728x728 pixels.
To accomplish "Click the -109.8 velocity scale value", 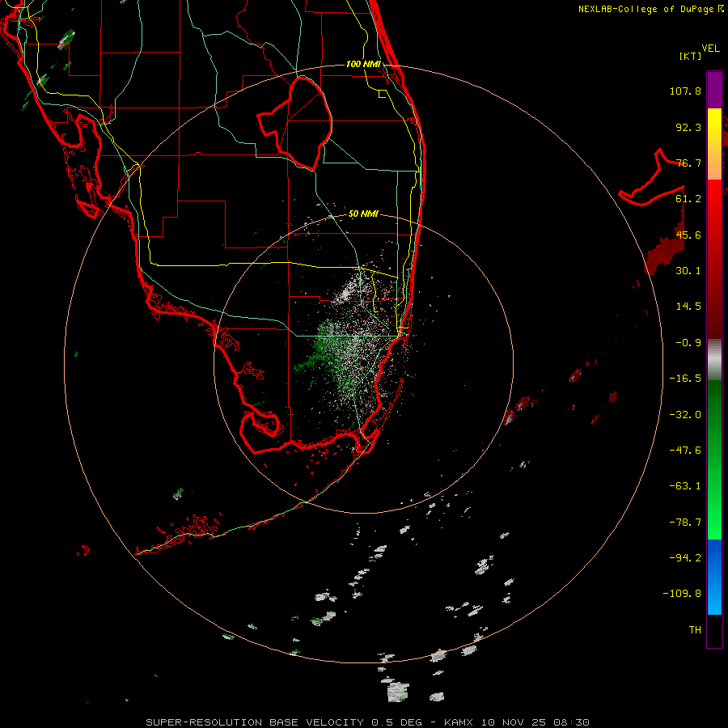I will pos(682,594).
